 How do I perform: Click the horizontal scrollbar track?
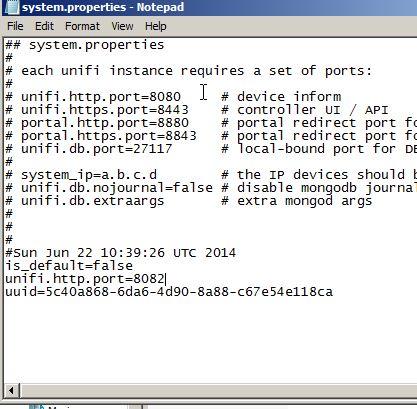(218, 390)
